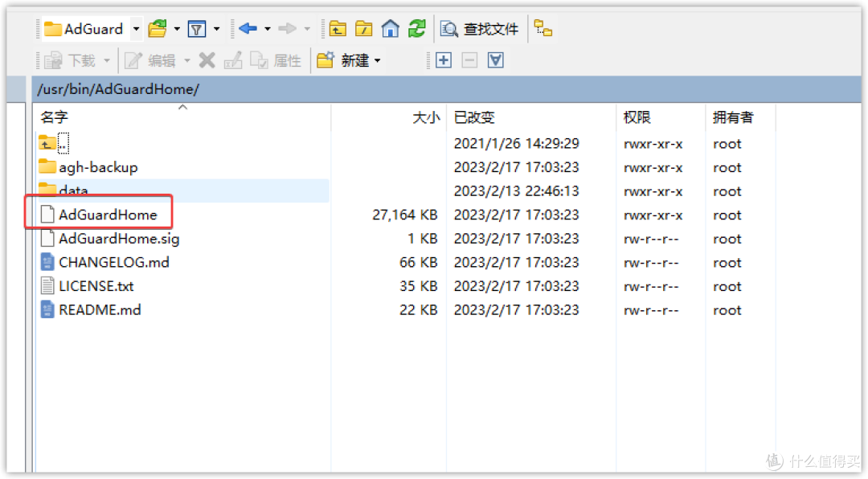This screenshot has height=479, width=868.
Task: Click the 大小 size column header
Action: coord(426,117)
